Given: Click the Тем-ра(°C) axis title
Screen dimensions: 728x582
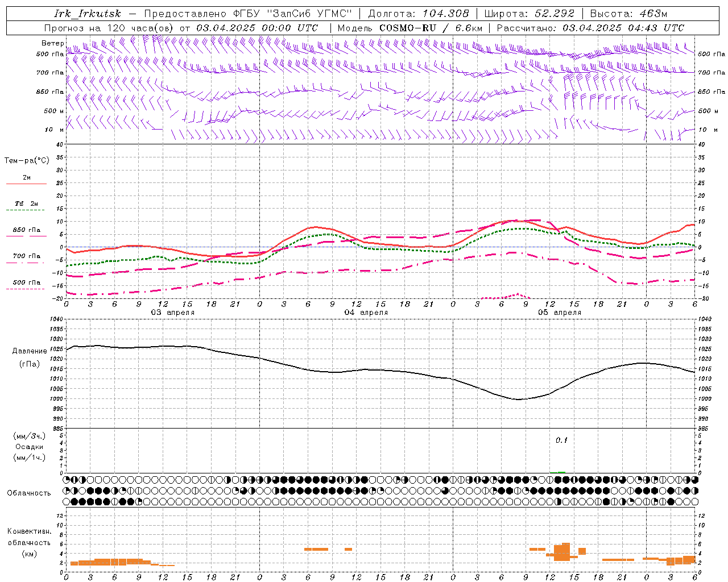Looking at the screenshot, I should click(x=27, y=160).
